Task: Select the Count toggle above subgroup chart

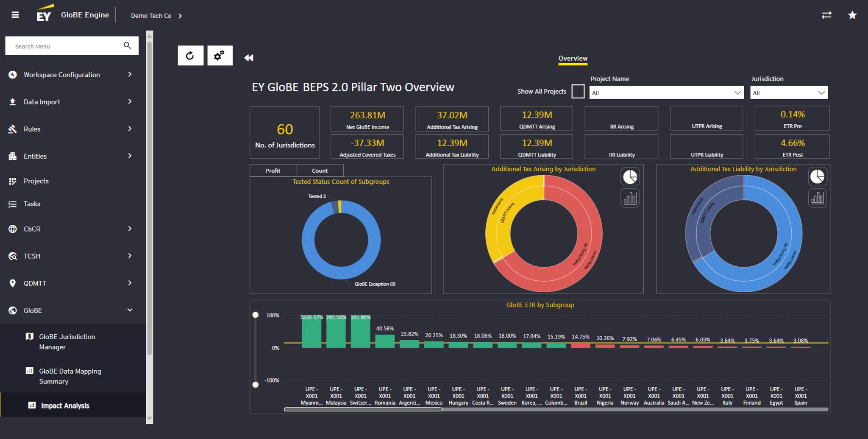Action: (320, 171)
